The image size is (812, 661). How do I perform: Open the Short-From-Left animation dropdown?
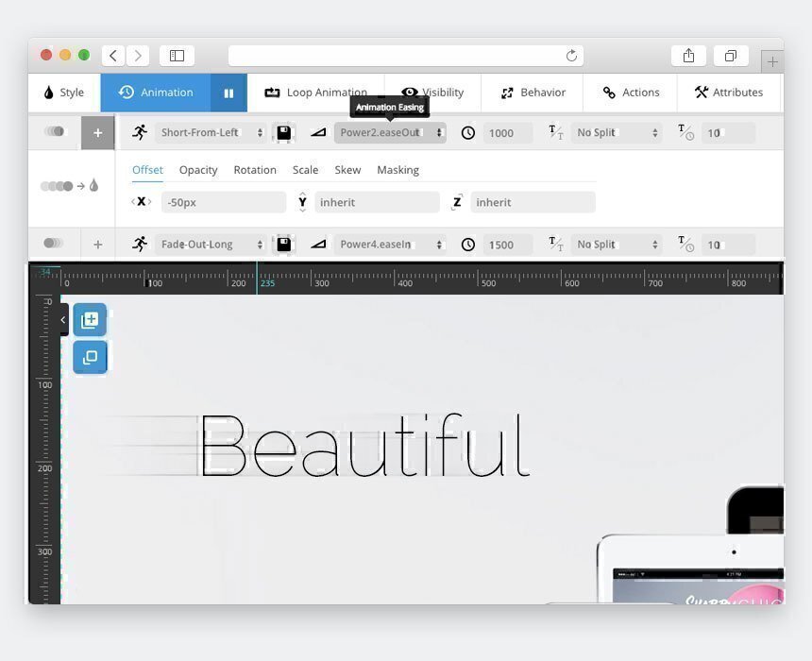point(211,133)
